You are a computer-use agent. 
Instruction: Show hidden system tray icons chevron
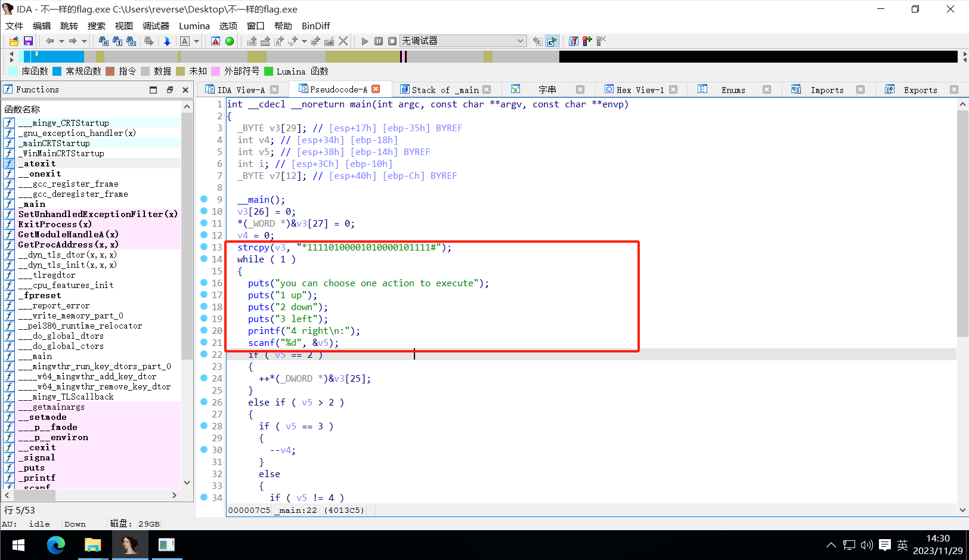tap(831, 545)
